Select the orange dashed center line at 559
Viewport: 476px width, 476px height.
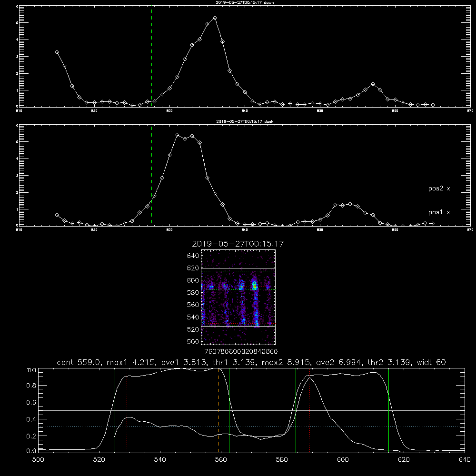pyautogui.click(x=218, y=410)
